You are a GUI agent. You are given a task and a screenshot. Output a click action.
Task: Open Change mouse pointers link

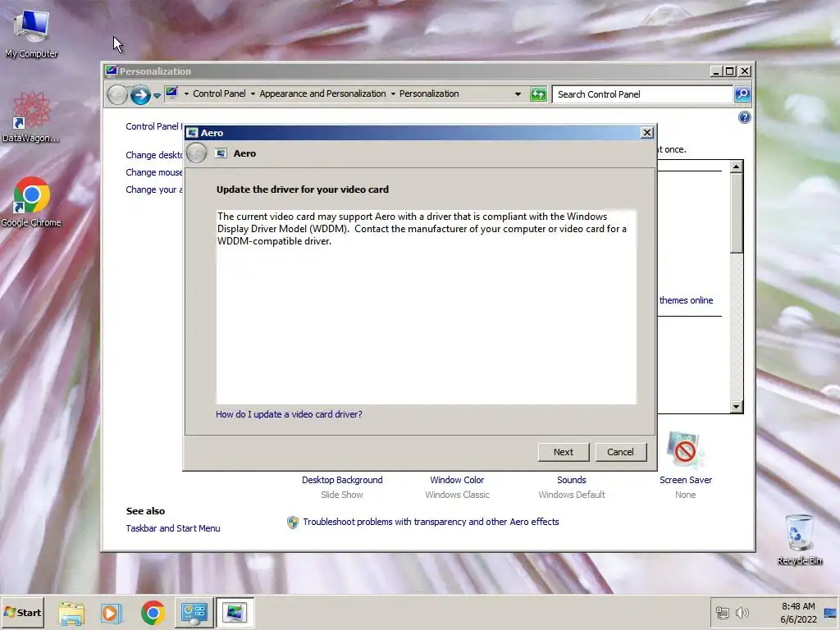point(153,172)
